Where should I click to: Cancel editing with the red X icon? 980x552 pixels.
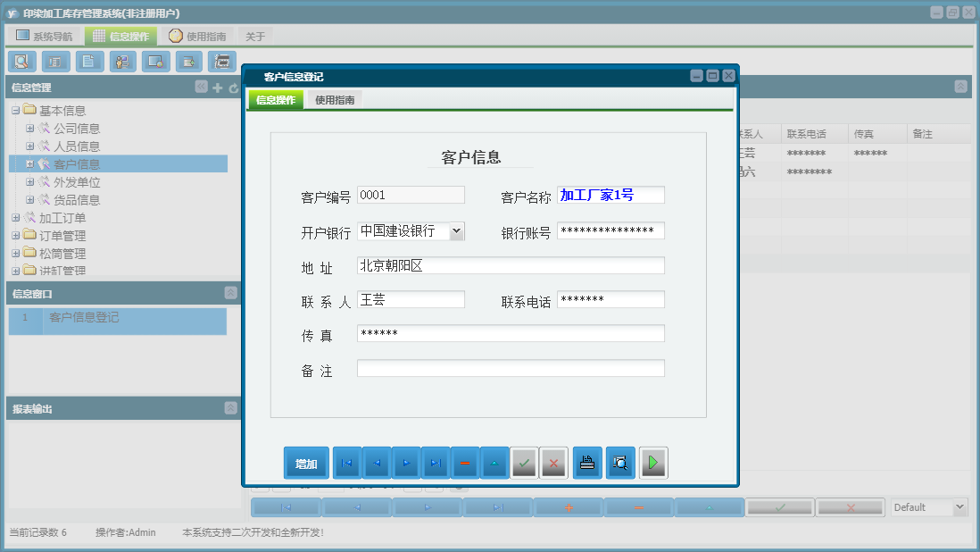click(x=554, y=463)
